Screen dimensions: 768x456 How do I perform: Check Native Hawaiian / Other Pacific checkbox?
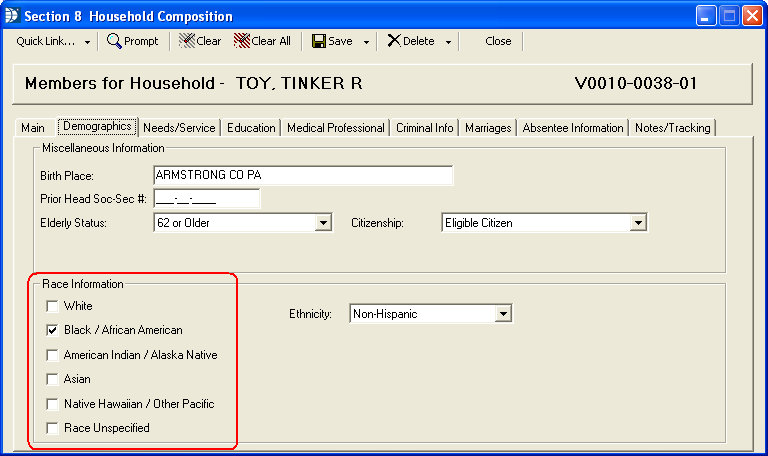pyautogui.click(x=52, y=404)
